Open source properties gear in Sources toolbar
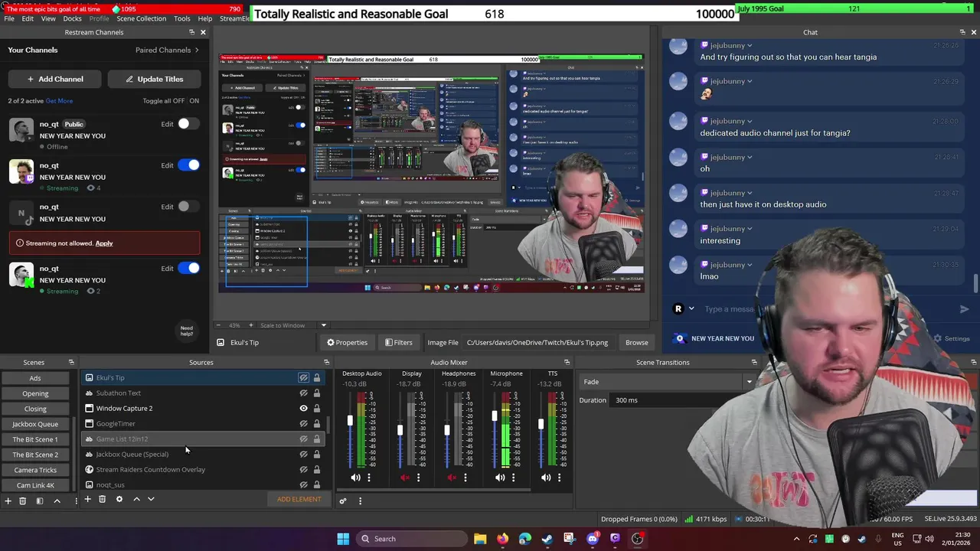The height and width of the screenshot is (551, 980). tap(119, 499)
